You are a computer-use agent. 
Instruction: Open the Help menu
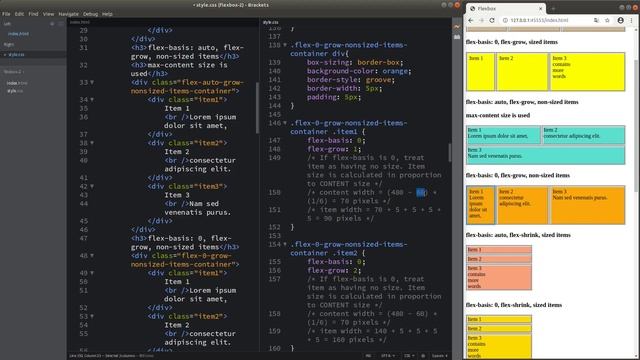107,14
